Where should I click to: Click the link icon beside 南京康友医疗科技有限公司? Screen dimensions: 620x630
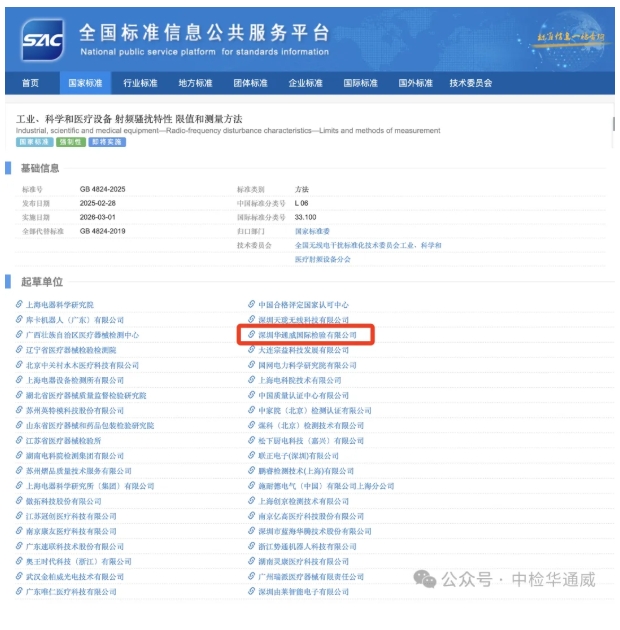[19, 531]
